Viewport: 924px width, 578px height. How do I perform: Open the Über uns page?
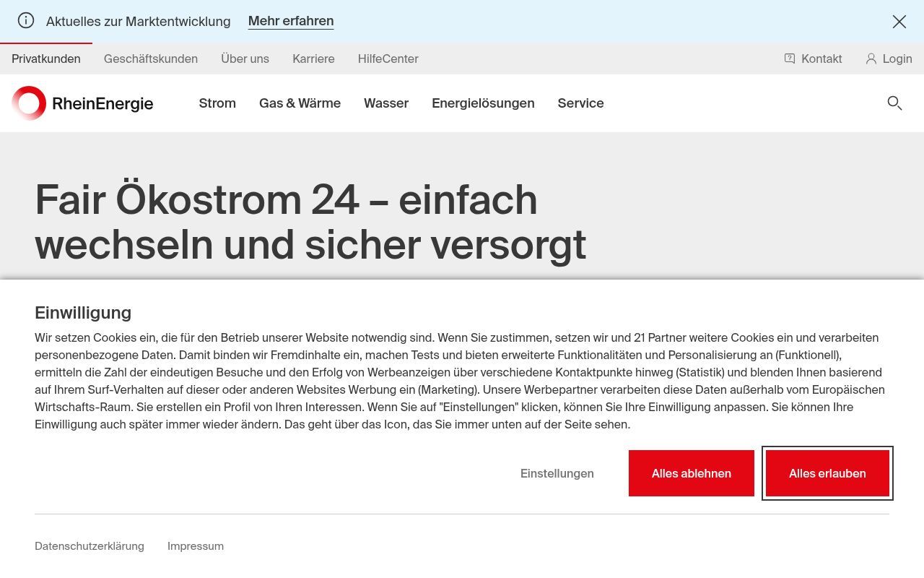click(x=245, y=59)
